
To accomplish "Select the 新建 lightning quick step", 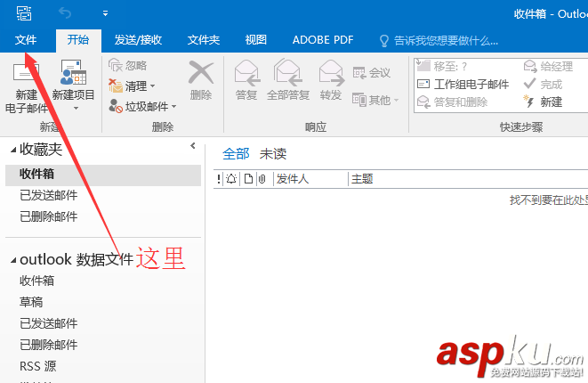I will tap(543, 102).
